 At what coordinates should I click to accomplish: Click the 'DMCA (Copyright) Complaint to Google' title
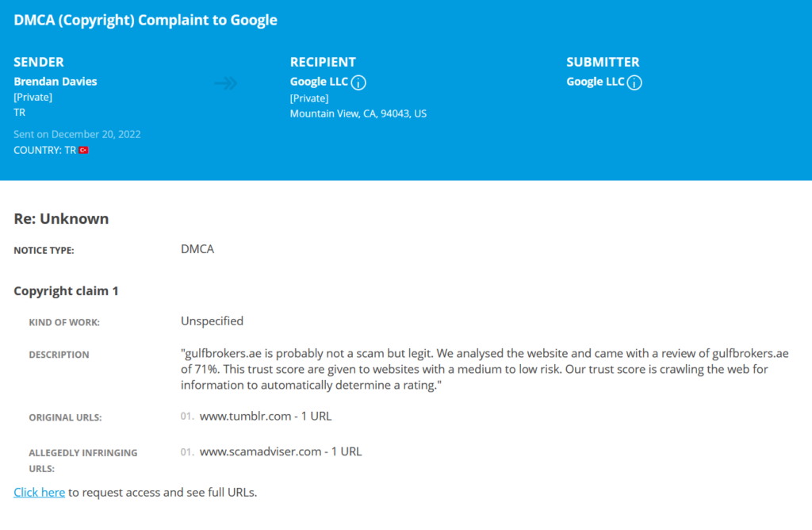tap(146, 20)
